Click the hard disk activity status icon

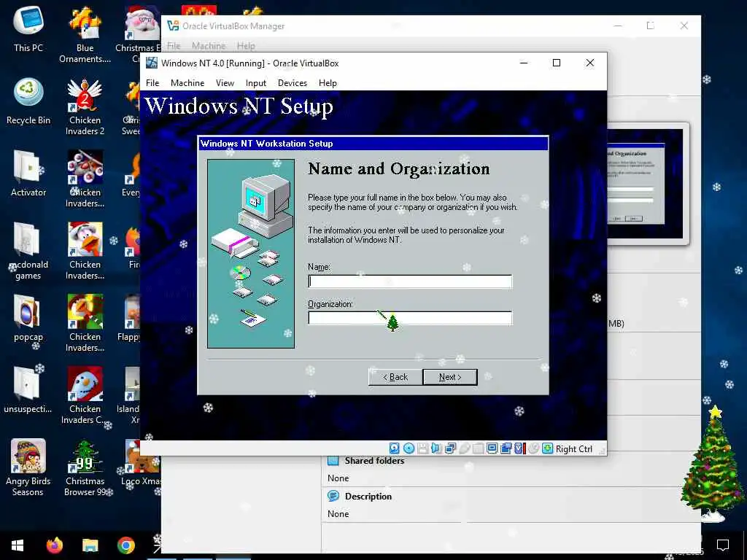click(395, 448)
